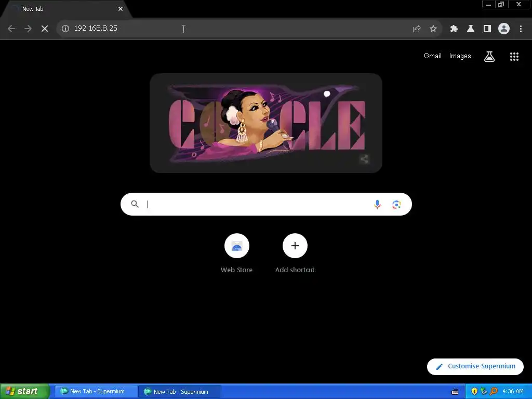The width and height of the screenshot is (532, 399).
Task: Toggle the side panel icon
Action: 487,29
